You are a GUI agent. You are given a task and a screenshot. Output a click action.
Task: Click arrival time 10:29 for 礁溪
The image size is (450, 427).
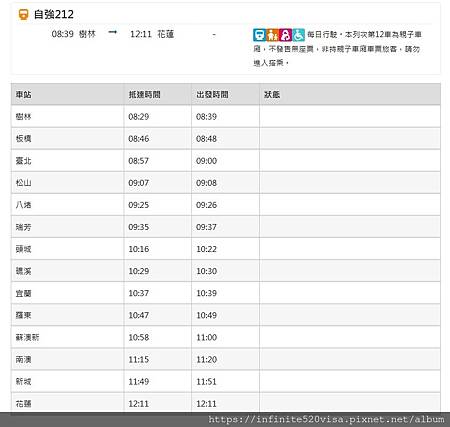[x=139, y=271]
